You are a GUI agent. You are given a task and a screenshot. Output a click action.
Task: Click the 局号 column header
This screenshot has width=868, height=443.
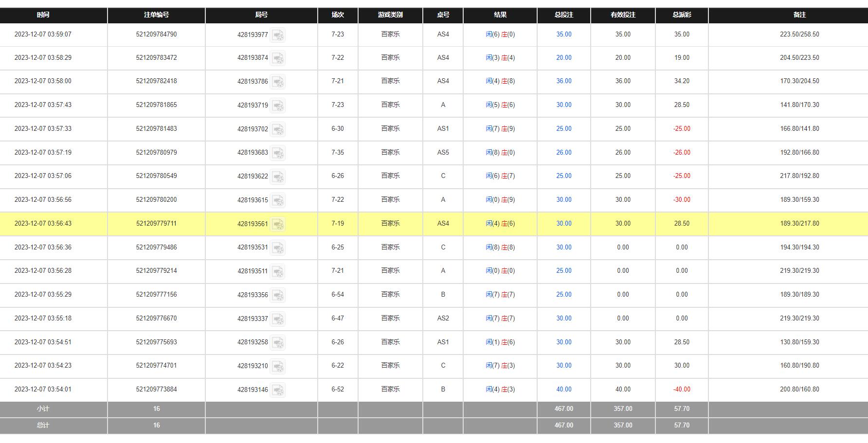(261, 15)
